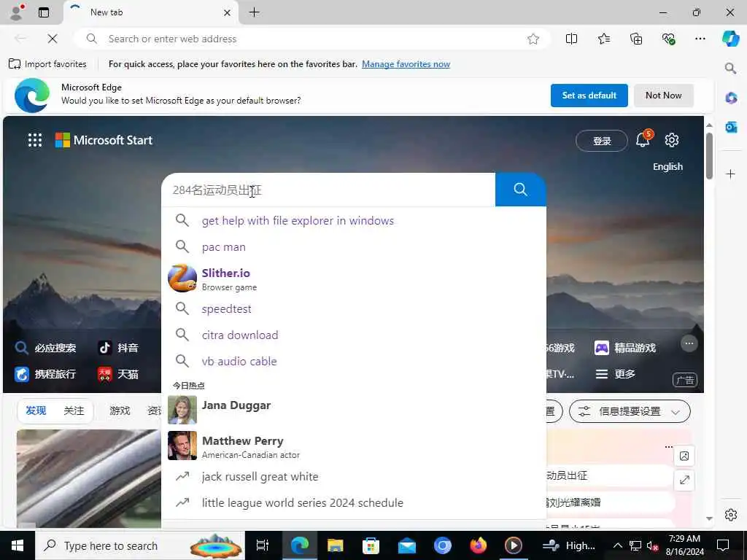Image resolution: width=747 pixels, height=560 pixels.
Task: Open Microsoft Start page settings gear
Action: click(672, 140)
